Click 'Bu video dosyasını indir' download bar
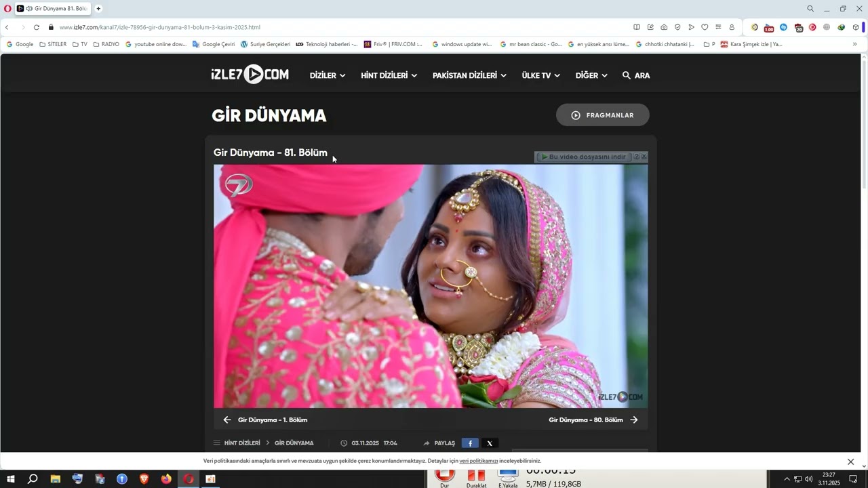Screen dimensions: 868x488 [583, 157]
